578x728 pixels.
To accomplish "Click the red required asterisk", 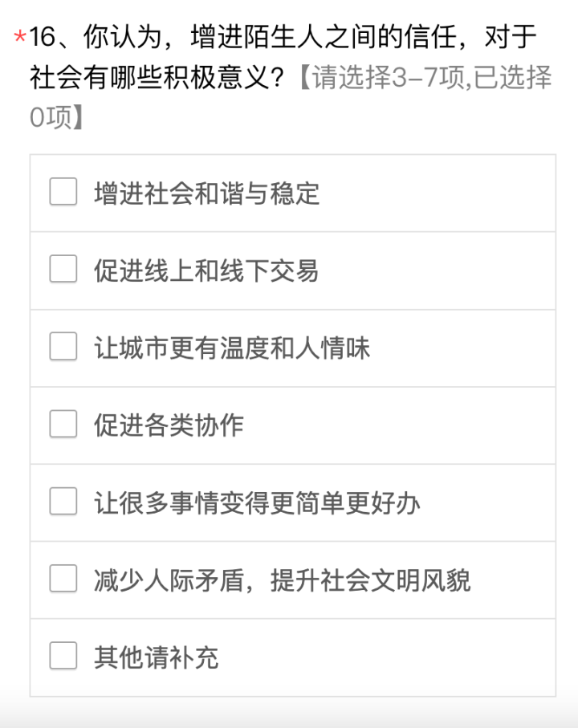I will coord(21,37).
